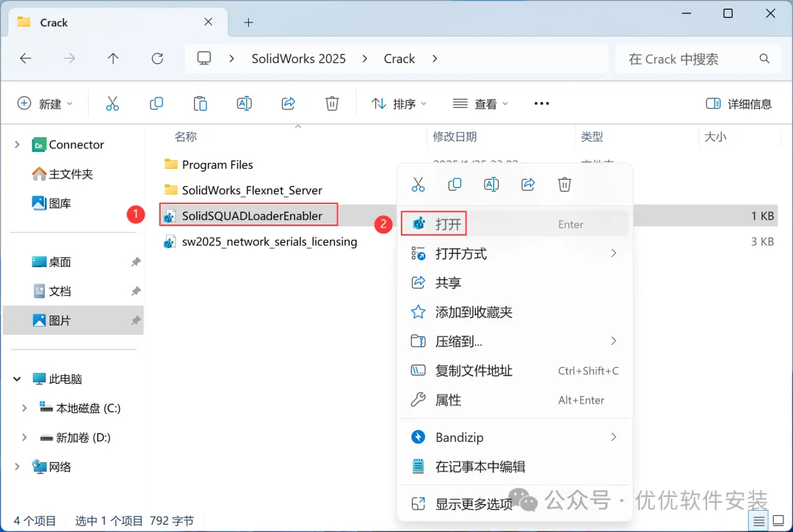Click the context menu Cut icon
Screen dimensions: 793x532
pyautogui.click(x=419, y=184)
